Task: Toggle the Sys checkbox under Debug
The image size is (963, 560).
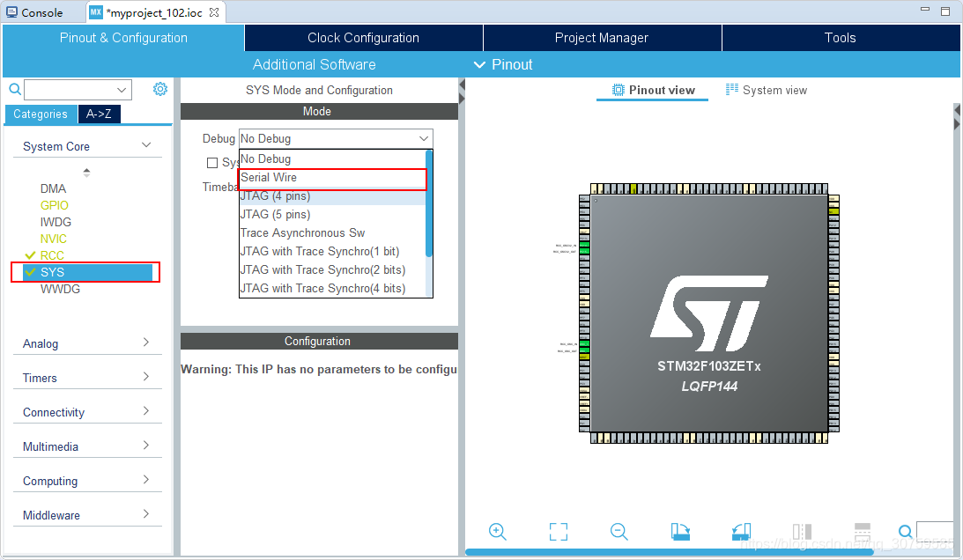Action: [x=212, y=163]
